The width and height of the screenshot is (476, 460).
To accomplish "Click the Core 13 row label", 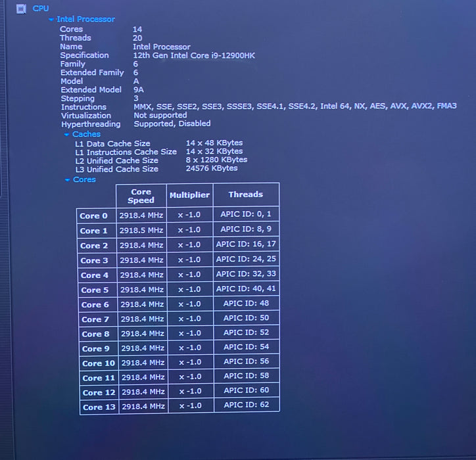I will pos(99,407).
